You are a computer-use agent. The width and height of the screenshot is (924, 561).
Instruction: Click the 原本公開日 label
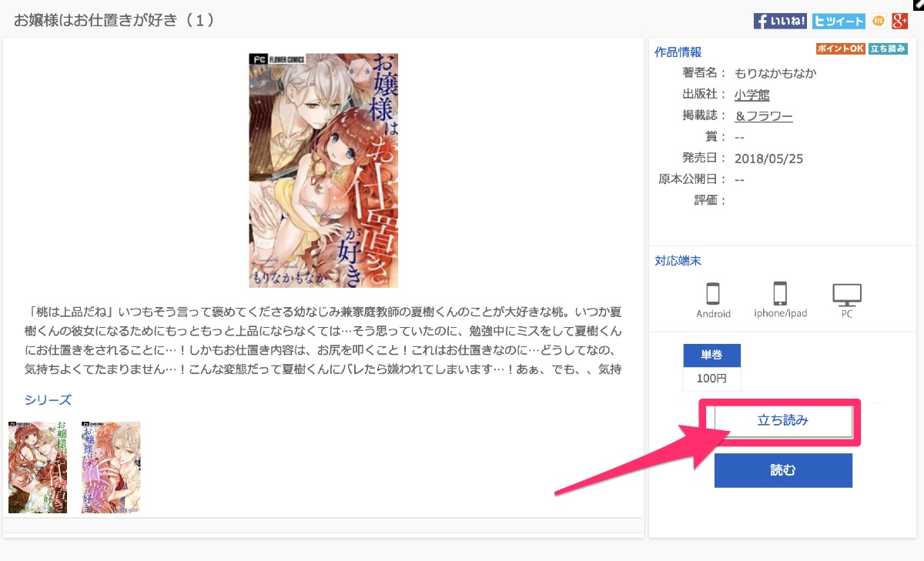692,179
